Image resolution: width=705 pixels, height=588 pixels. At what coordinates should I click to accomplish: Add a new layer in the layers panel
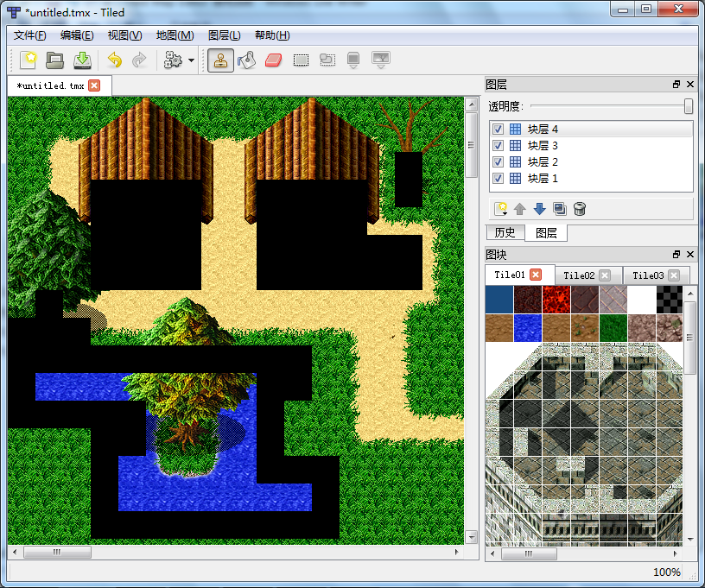(501, 209)
